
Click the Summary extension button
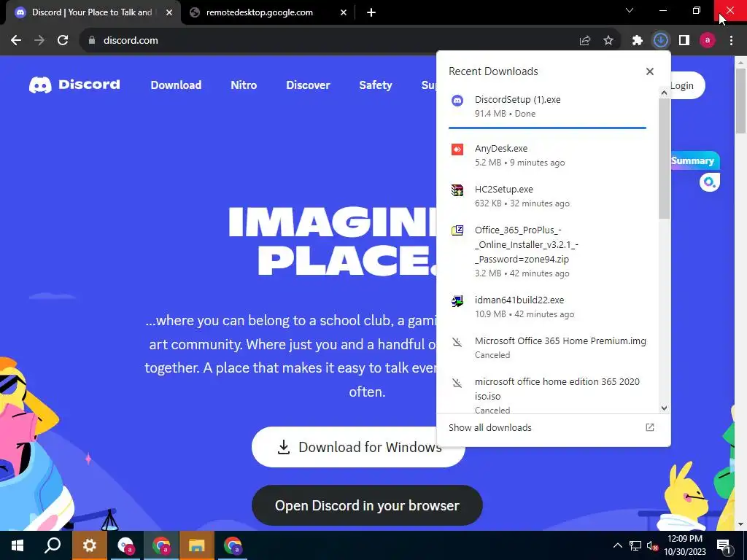pyautogui.click(x=695, y=161)
